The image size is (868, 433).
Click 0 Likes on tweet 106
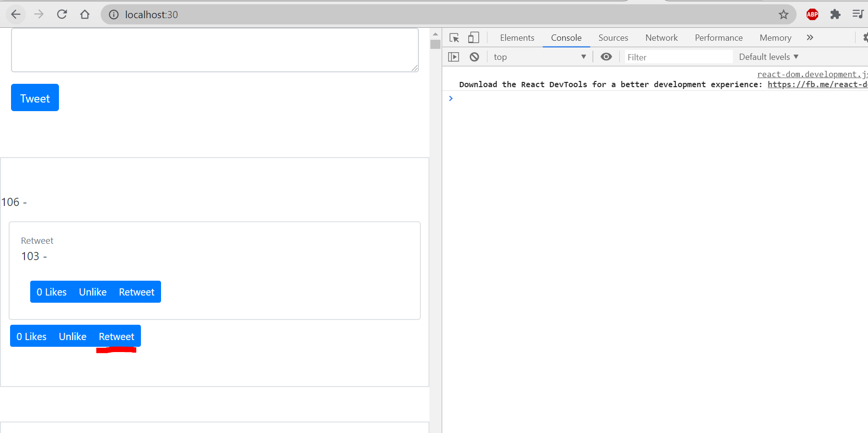pos(31,336)
